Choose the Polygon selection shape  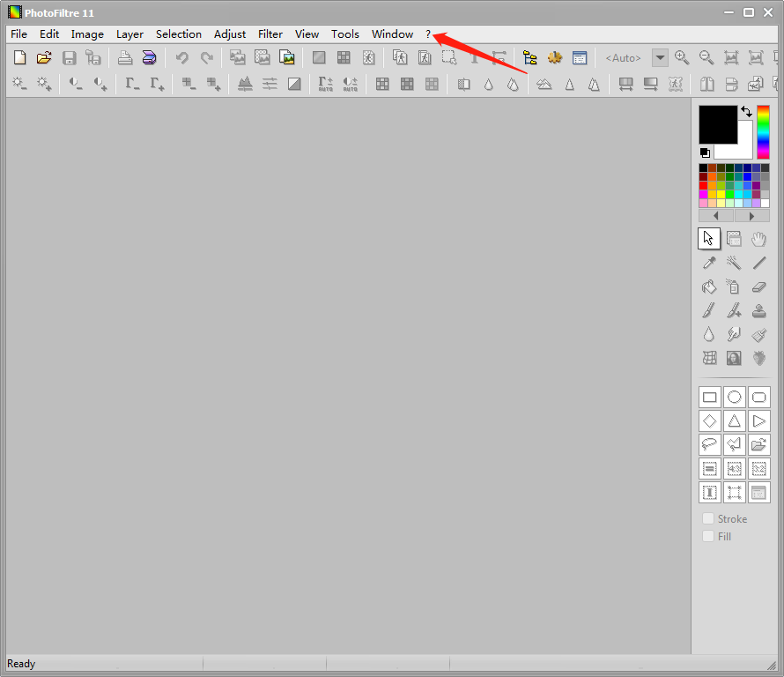pos(734,445)
